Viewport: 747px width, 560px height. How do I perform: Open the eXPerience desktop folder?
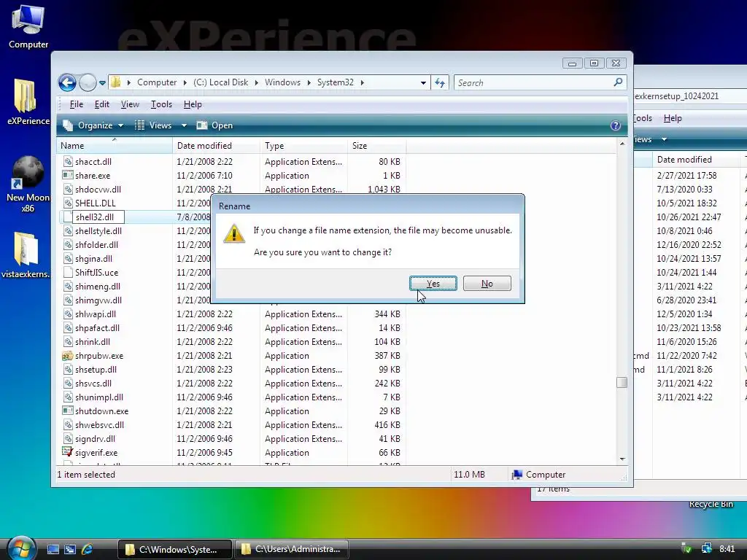click(x=27, y=102)
